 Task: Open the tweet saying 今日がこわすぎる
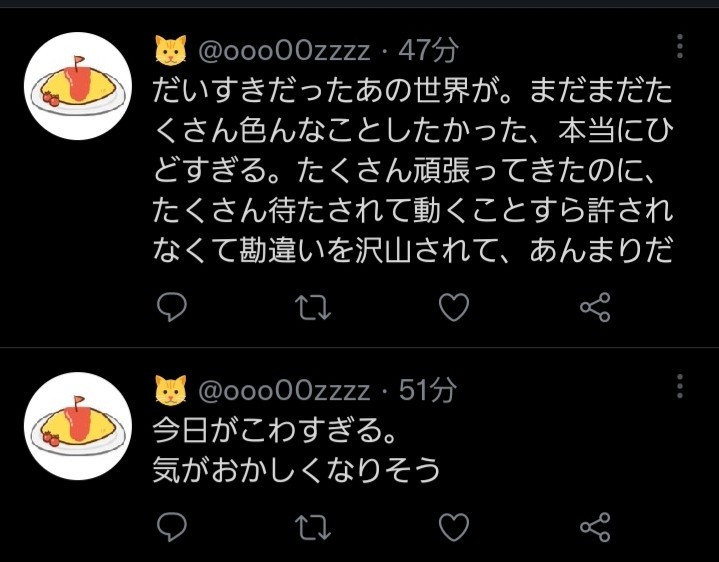[296, 450]
